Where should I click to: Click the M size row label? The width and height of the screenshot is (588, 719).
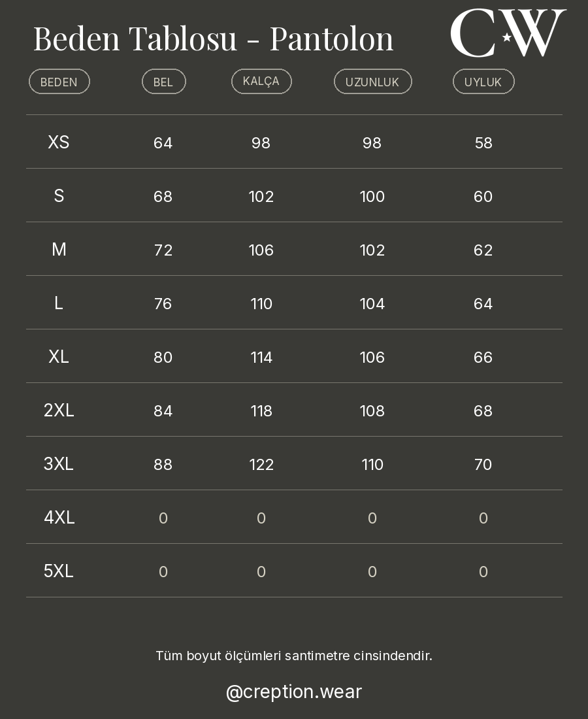pyautogui.click(x=59, y=250)
